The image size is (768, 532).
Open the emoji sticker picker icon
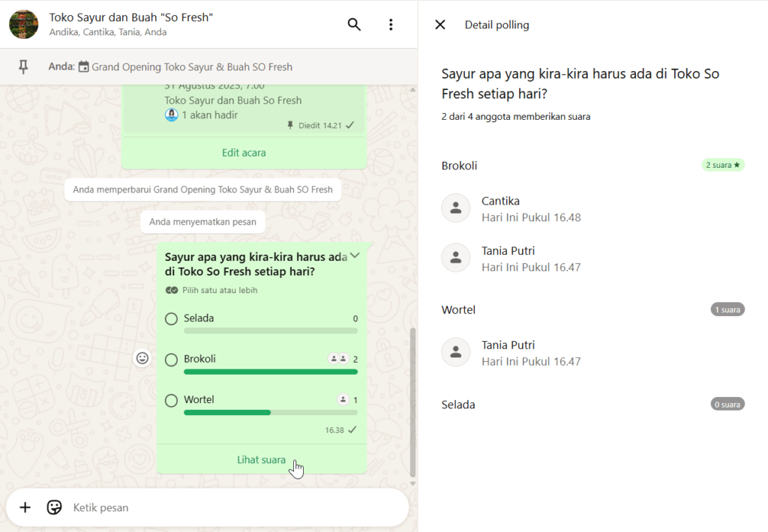coord(54,507)
